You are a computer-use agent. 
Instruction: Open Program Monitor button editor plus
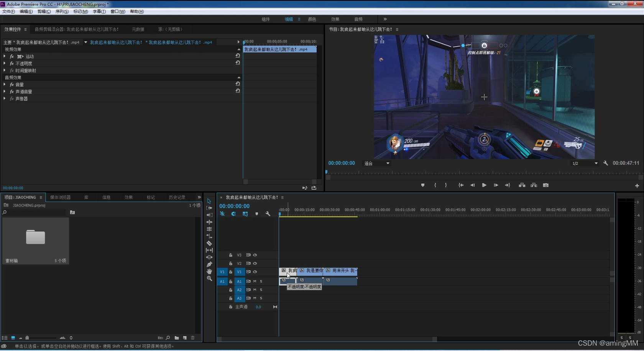pos(637,186)
